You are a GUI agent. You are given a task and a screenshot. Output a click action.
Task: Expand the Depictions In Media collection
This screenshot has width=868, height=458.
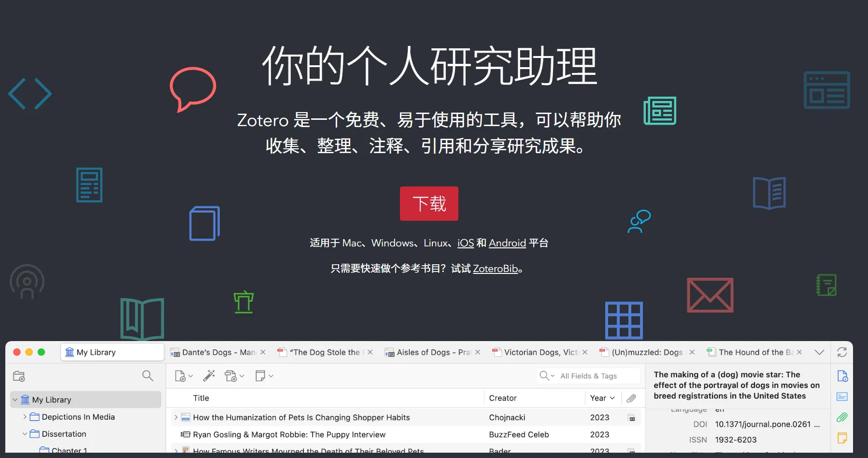pos(25,416)
